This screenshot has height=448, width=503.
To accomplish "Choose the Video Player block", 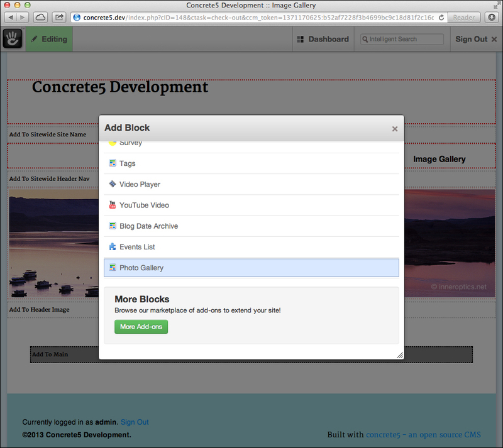I will [x=251, y=184].
